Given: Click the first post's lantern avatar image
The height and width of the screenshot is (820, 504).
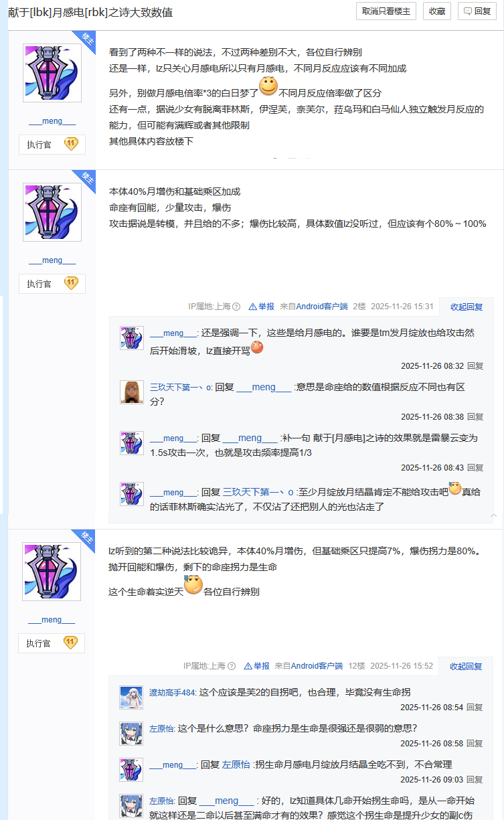Looking at the screenshot, I should click(x=52, y=74).
